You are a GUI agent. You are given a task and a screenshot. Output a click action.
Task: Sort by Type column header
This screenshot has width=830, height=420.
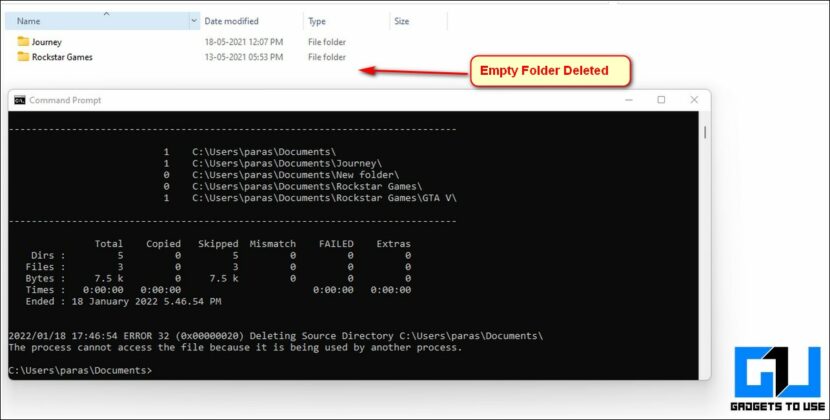(x=346, y=21)
